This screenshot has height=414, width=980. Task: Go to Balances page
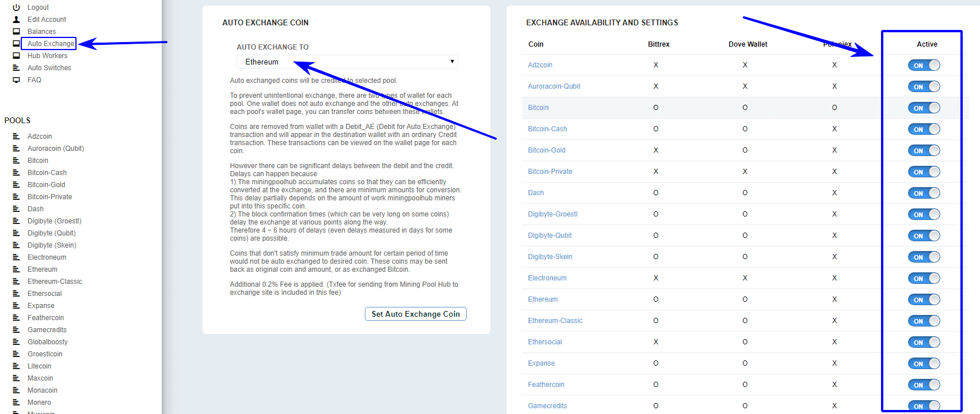point(41,32)
